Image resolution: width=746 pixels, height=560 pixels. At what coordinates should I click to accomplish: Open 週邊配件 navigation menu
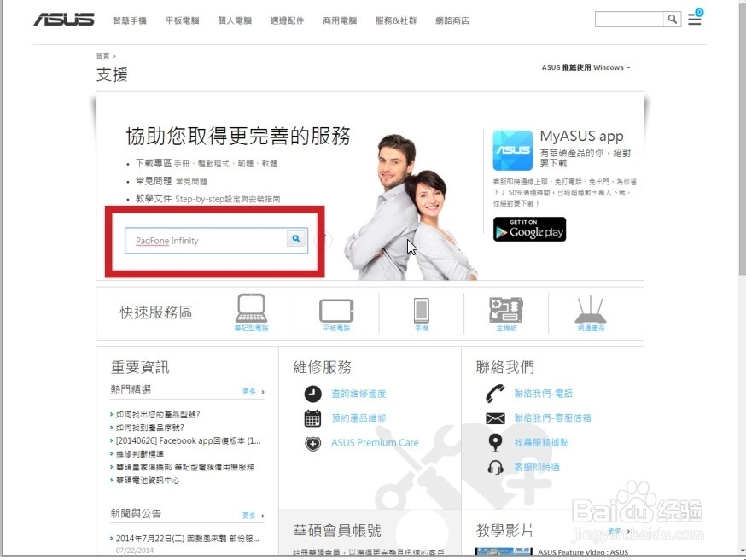(x=287, y=20)
